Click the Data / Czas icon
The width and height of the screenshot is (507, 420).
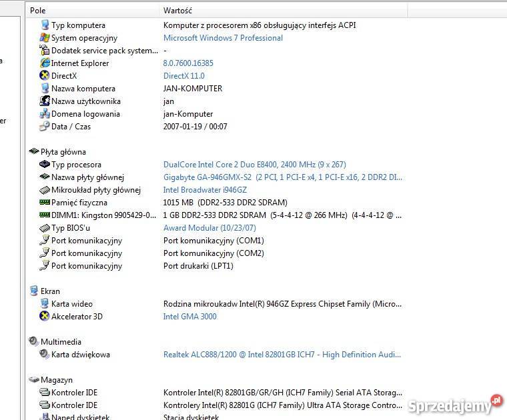[45, 126]
